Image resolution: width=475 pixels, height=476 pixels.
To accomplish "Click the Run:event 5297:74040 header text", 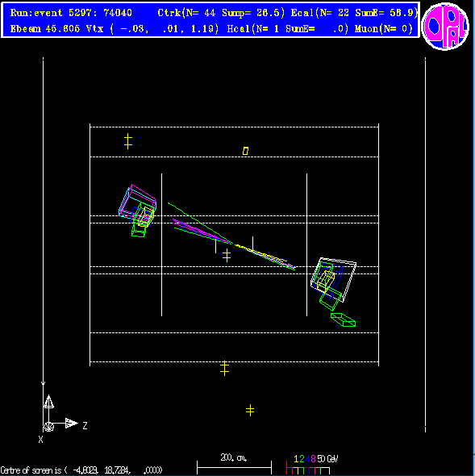I will tap(71, 13).
